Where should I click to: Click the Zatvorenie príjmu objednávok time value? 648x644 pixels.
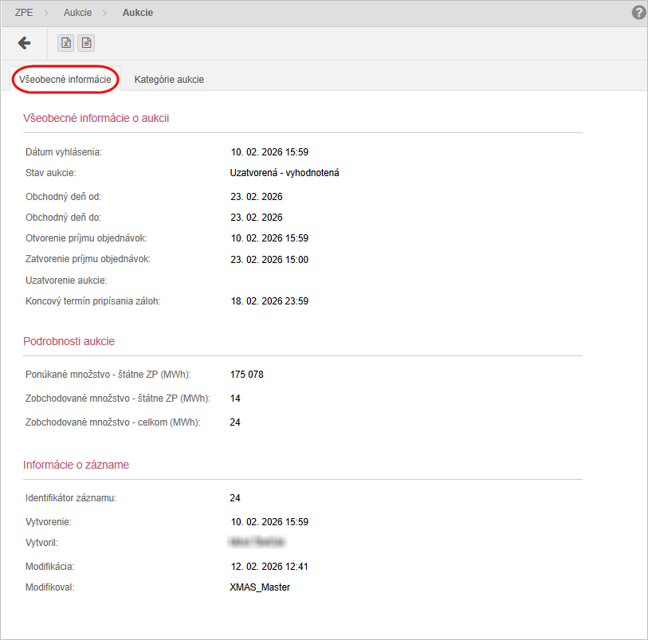point(269,260)
